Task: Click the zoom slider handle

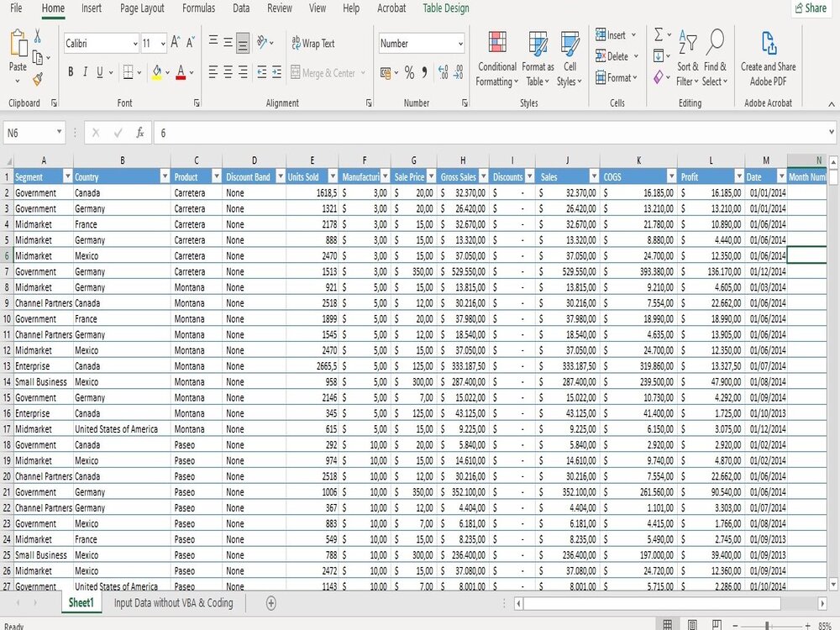Action: point(768,625)
